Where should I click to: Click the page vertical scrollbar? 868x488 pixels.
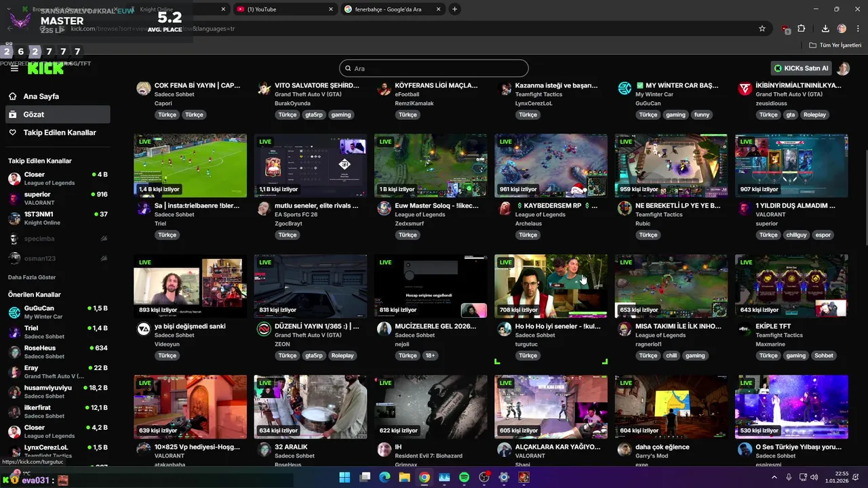pyautogui.click(x=865, y=197)
